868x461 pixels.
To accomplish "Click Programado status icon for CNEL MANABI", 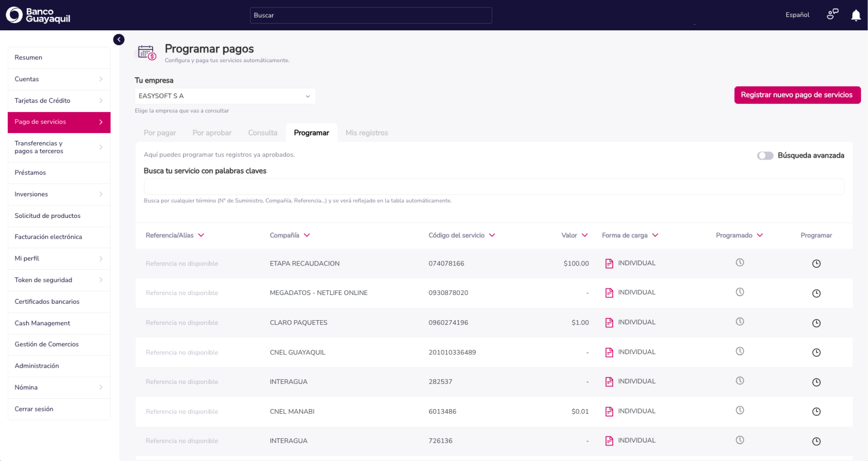I will point(740,410).
